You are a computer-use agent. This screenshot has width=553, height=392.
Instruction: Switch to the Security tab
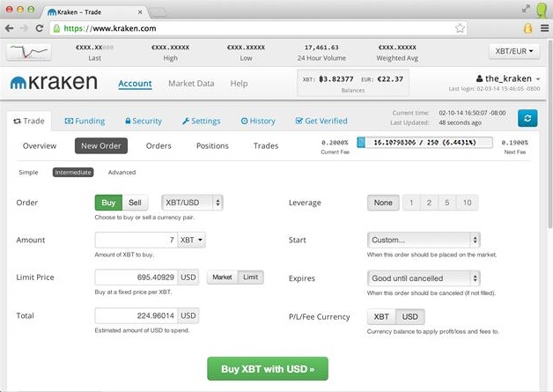[144, 121]
